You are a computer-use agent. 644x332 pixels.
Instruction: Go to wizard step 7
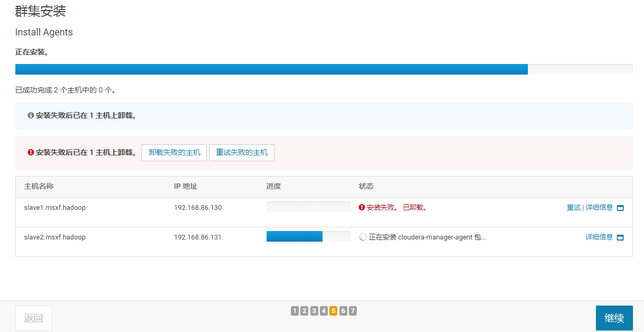click(x=353, y=311)
